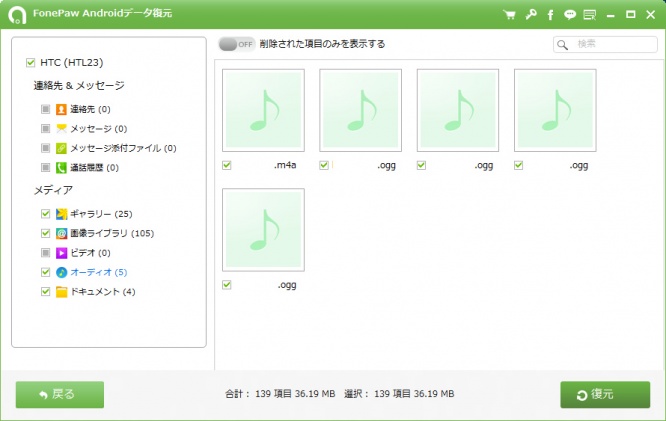Select the オーディオ (5) category label
666x421 pixels.
click(99, 272)
